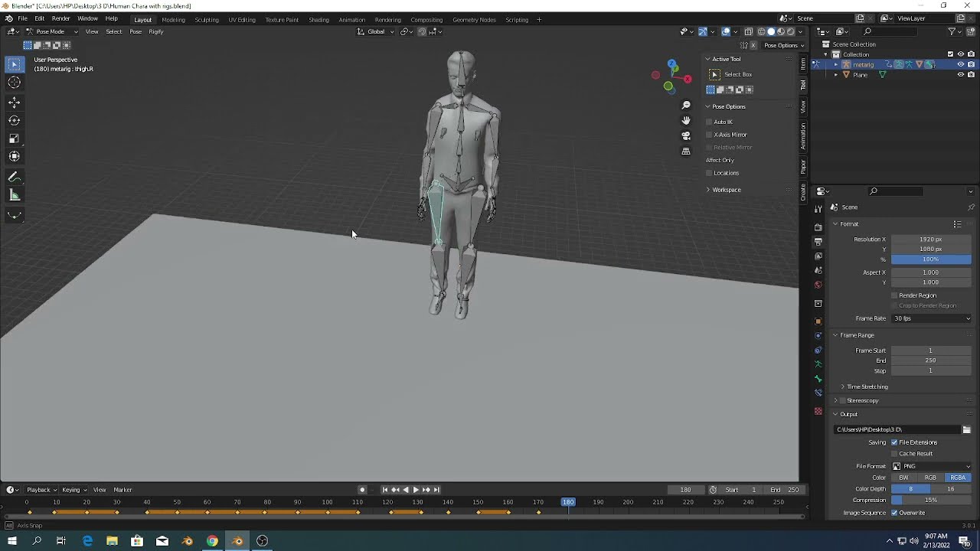Activate the Scale tool
Screen dimensions: 980x551
(x=14, y=139)
